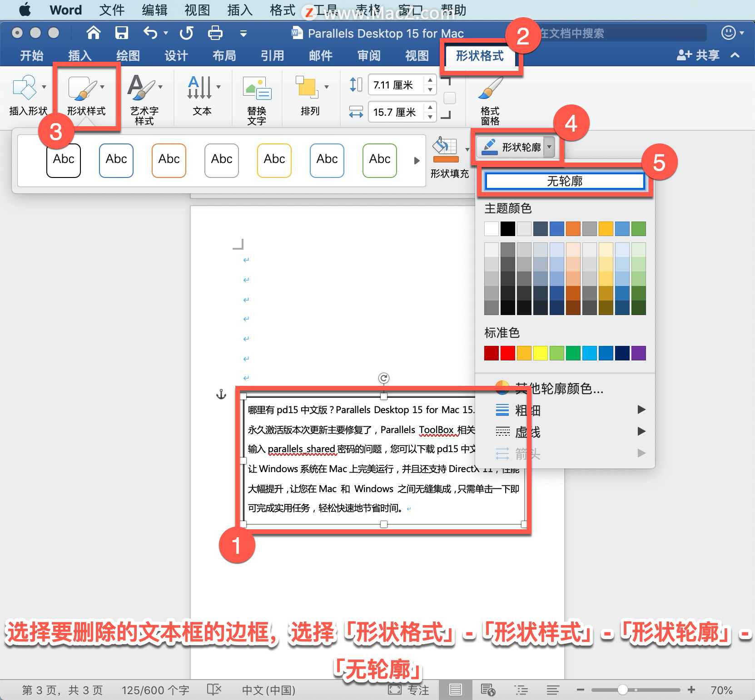The height and width of the screenshot is (700, 755).
Task: Open the 文件 menu in the menu bar
Action: coord(112,10)
